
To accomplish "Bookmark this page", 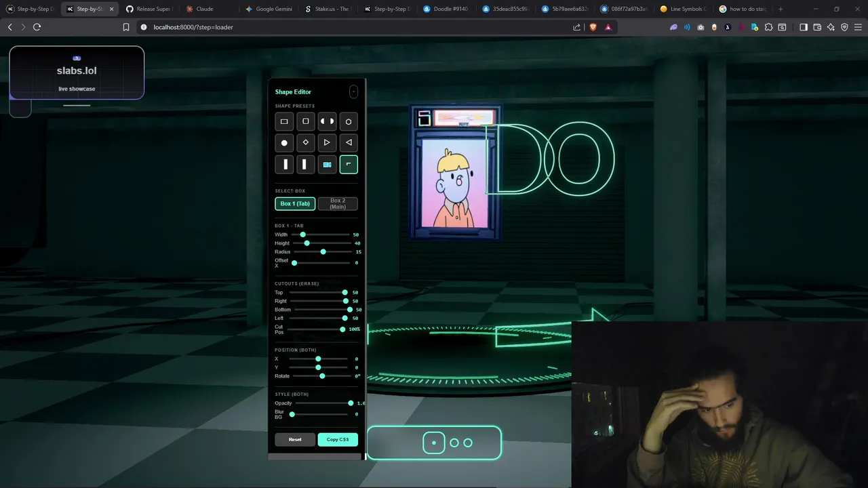I will [126, 27].
